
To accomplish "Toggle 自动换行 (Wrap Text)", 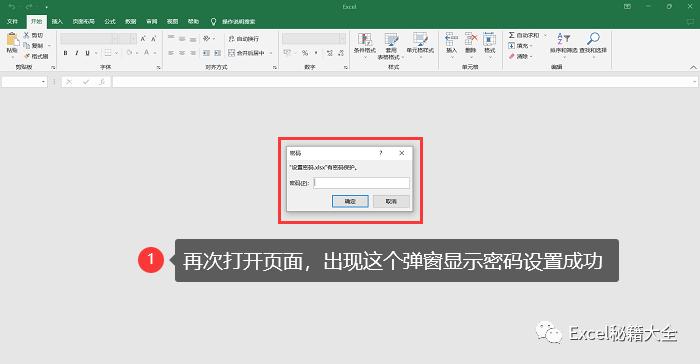I will click(x=244, y=39).
